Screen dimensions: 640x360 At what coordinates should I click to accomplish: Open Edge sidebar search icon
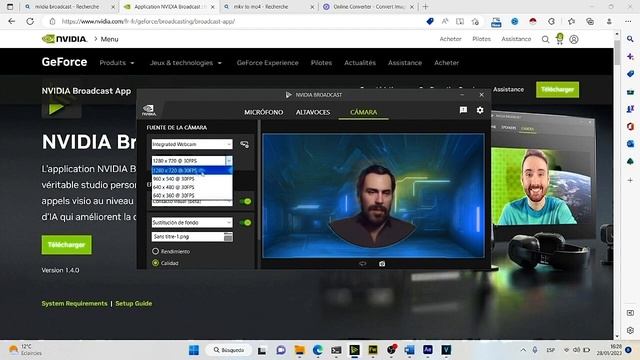(630, 39)
